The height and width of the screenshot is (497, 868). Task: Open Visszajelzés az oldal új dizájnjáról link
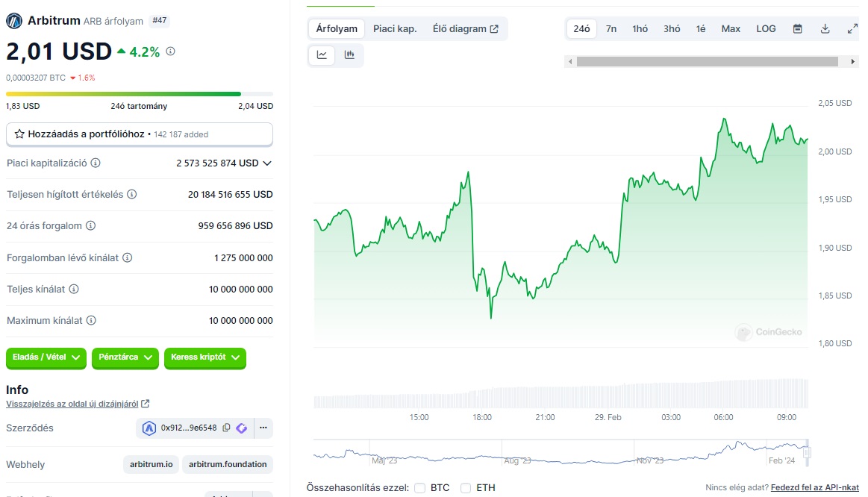(x=72, y=404)
